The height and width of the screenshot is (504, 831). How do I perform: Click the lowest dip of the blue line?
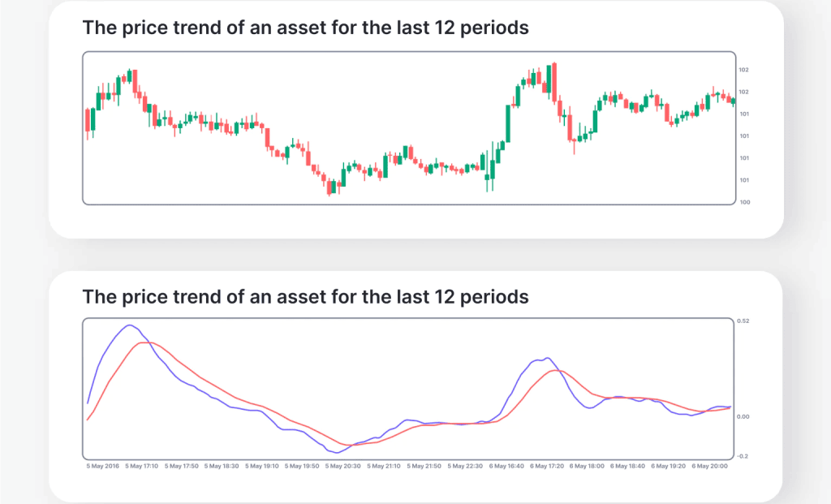pos(337,452)
